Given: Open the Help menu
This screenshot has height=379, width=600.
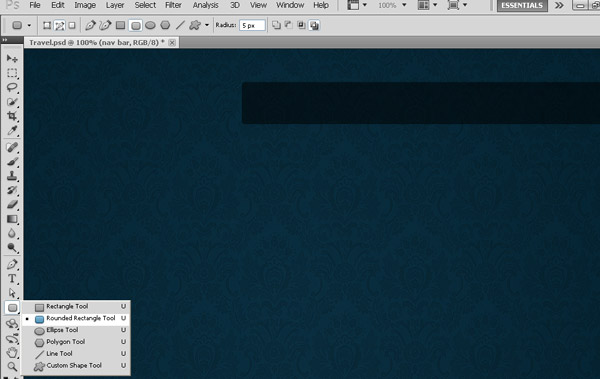Looking at the screenshot, I should [321, 5].
